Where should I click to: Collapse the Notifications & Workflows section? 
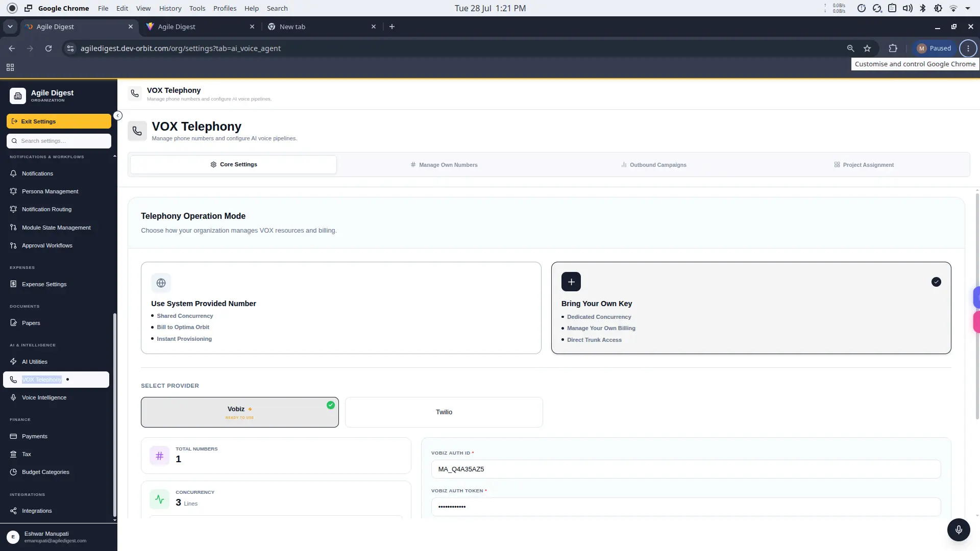[114, 157]
